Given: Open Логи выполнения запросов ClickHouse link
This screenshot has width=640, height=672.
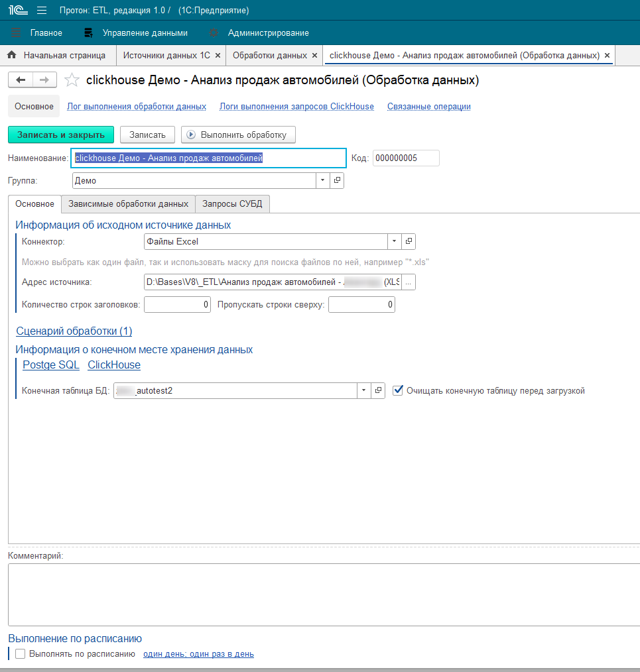Looking at the screenshot, I should pyautogui.click(x=297, y=106).
